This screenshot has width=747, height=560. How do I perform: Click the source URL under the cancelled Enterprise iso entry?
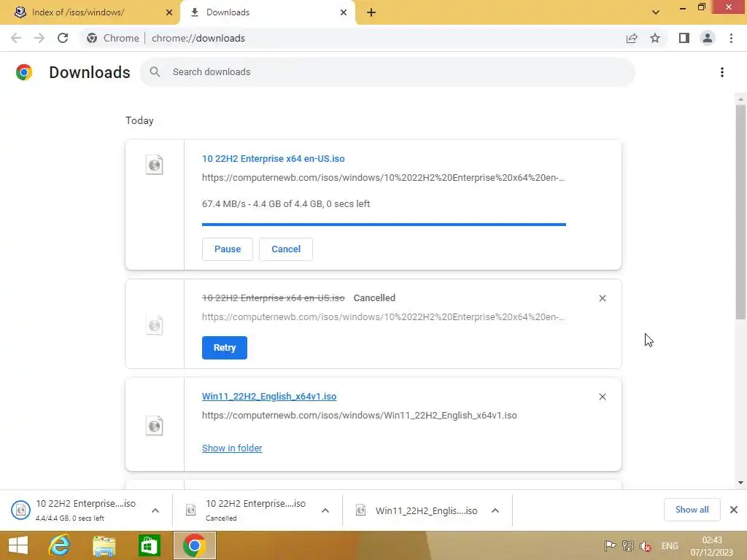point(383,316)
